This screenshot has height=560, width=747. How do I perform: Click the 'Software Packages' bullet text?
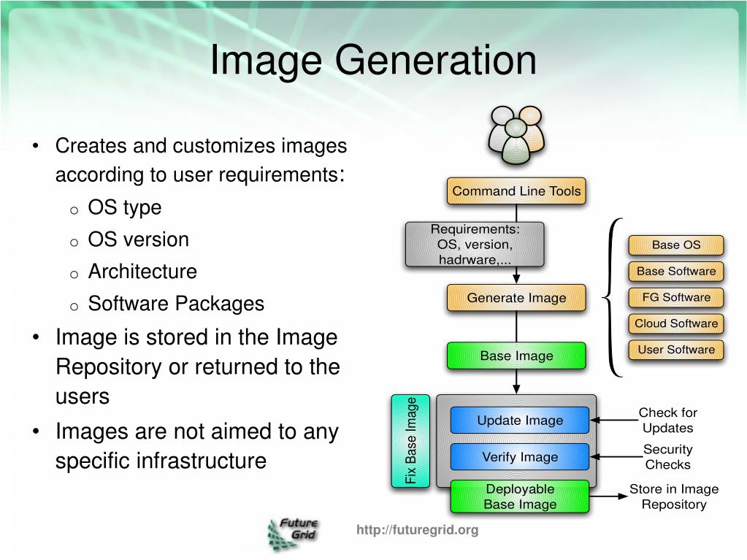(176, 304)
